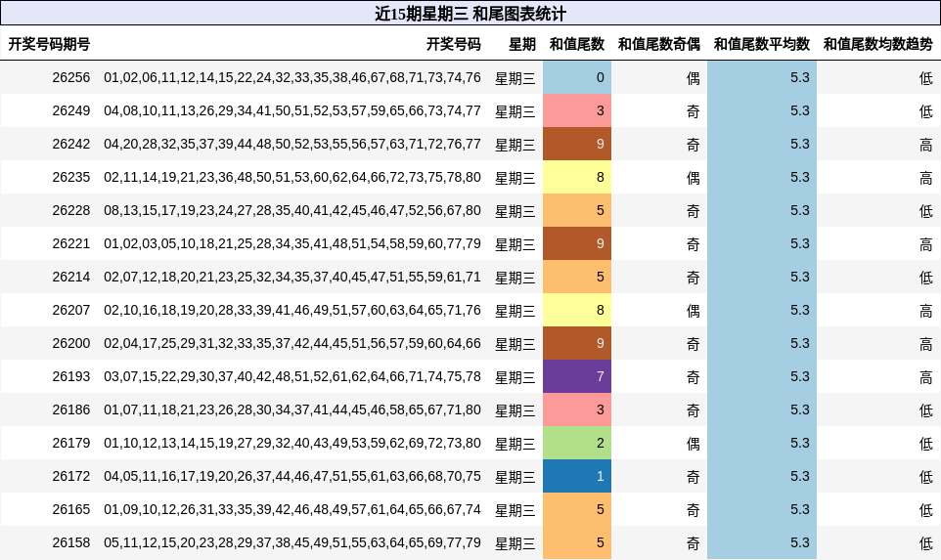The image size is (941, 560).
Task: Click the numbers starting 02,07,12,18 in row 26214
Action: [x=292, y=277]
